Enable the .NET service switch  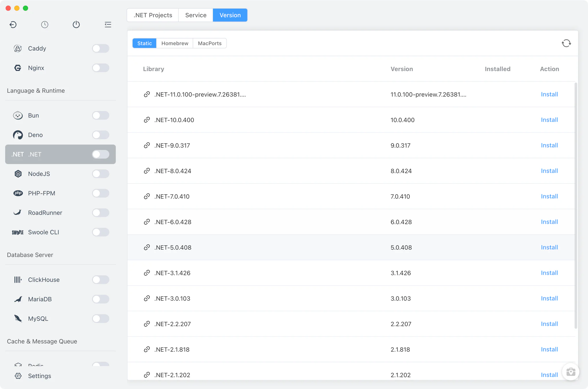[x=100, y=154]
